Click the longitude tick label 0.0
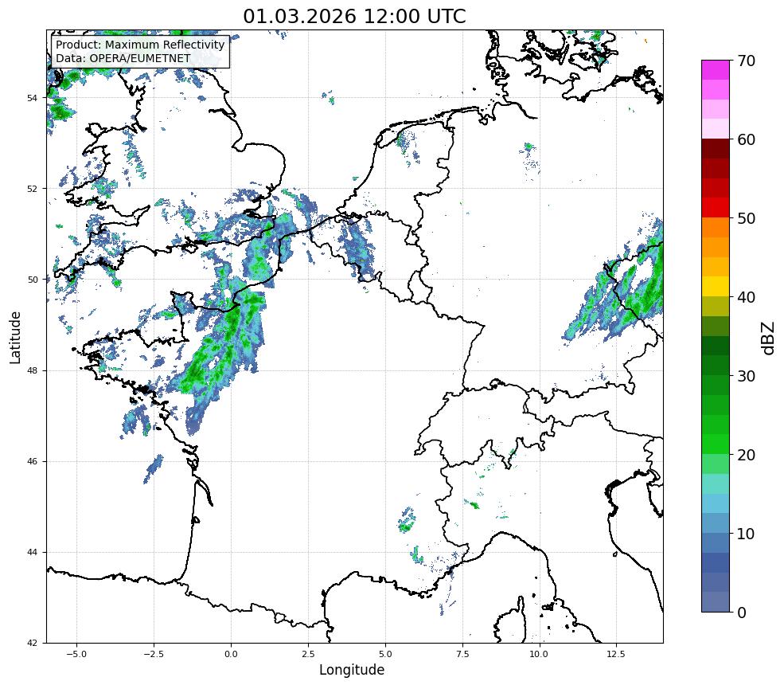Screen dimensions: 784x685 pyautogui.click(x=231, y=654)
